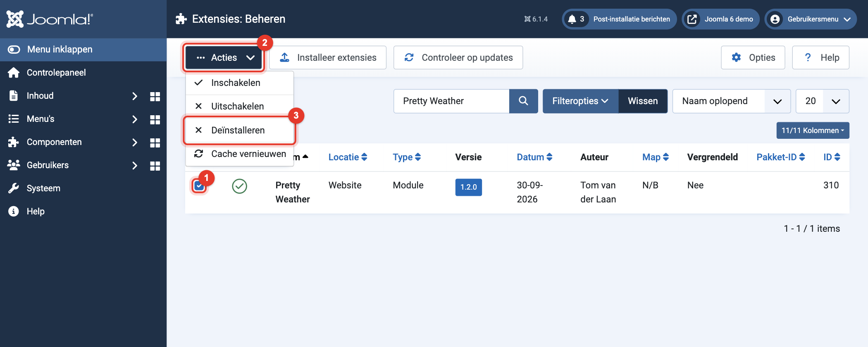Sort by Pakket-ID column
This screenshot has width=868, height=347.
point(781,157)
